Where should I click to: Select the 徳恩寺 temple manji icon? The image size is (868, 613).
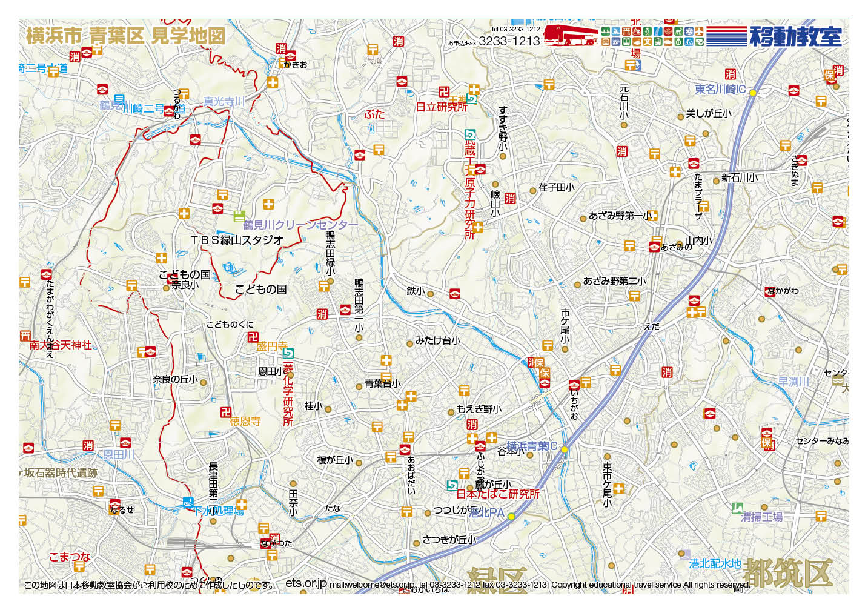[x=226, y=412]
